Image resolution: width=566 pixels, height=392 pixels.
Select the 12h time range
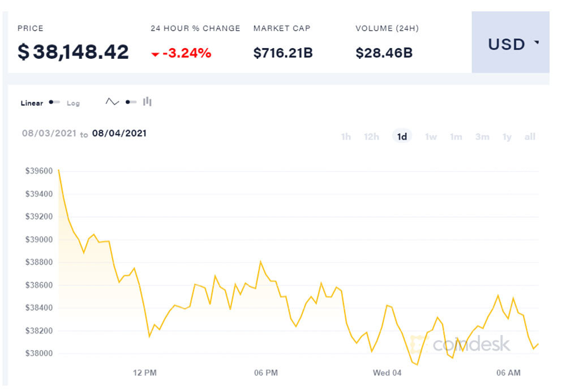tap(371, 137)
